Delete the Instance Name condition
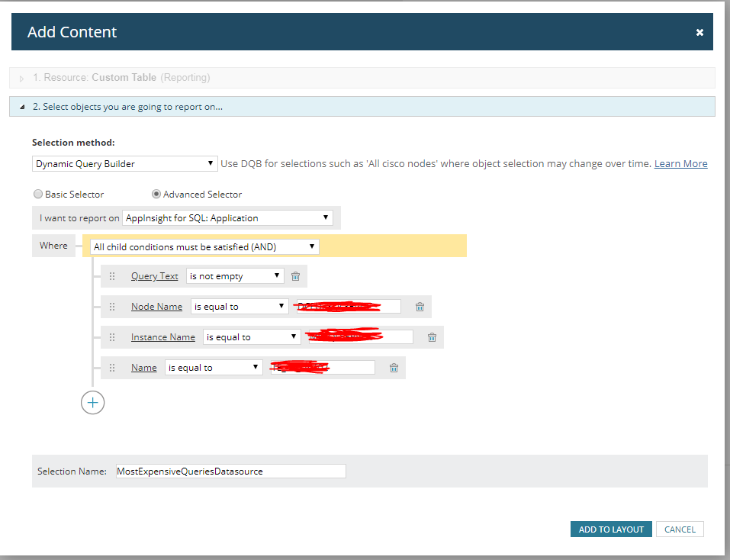The image size is (730, 560). [432, 337]
